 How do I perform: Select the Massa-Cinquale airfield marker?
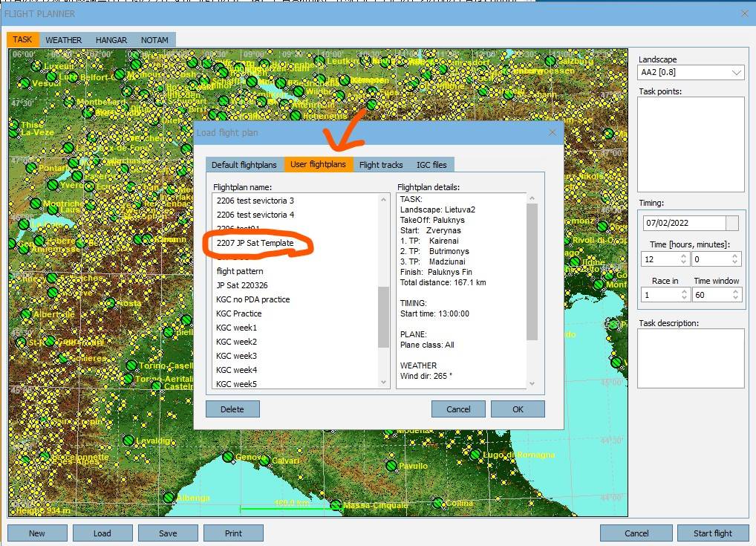[336, 505]
